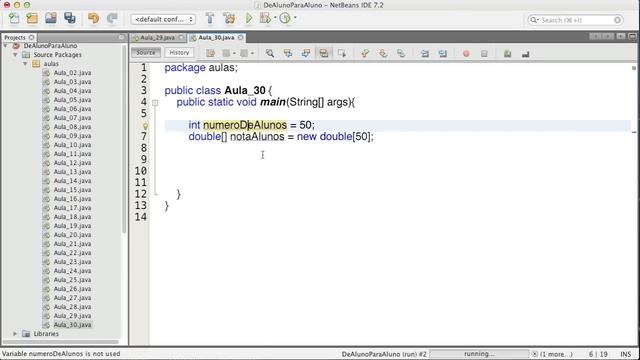
Task: Run the project with the green arrow
Action: tap(249, 18)
